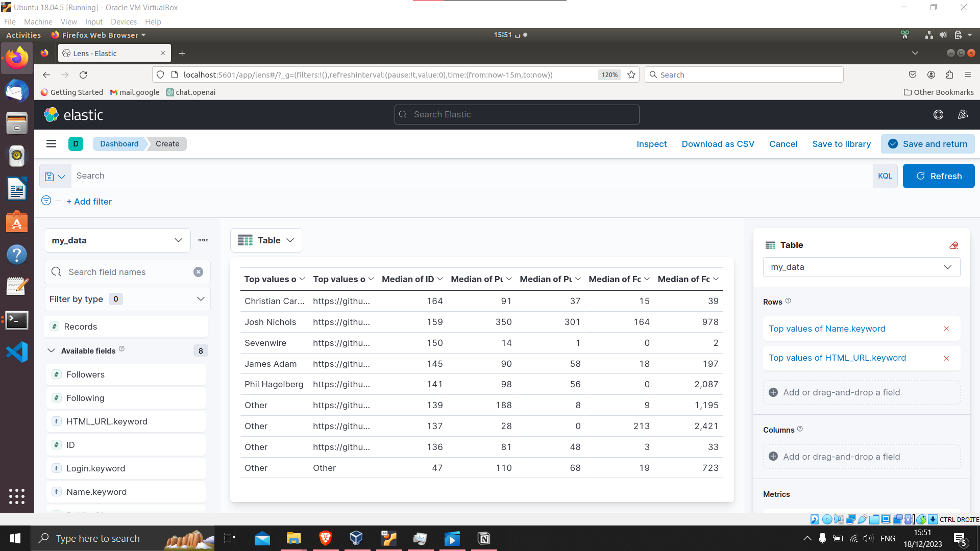Click the Followers number field icon
Screen dimensions: 980x551
[57, 374]
